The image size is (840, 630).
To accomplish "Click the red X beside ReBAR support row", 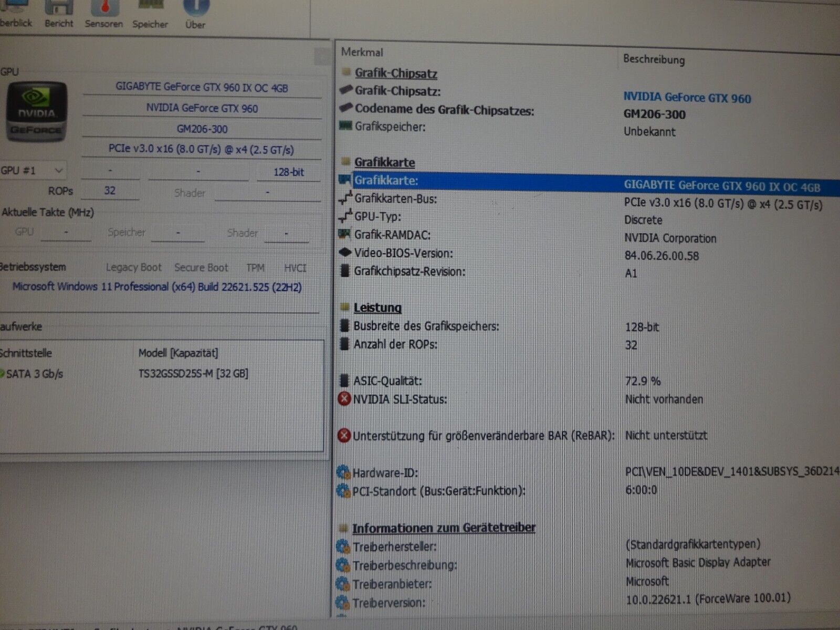I will click(x=344, y=435).
